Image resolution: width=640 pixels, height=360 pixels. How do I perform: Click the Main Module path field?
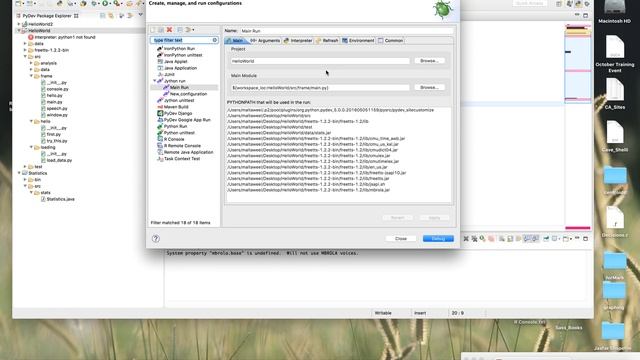(320, 88)
